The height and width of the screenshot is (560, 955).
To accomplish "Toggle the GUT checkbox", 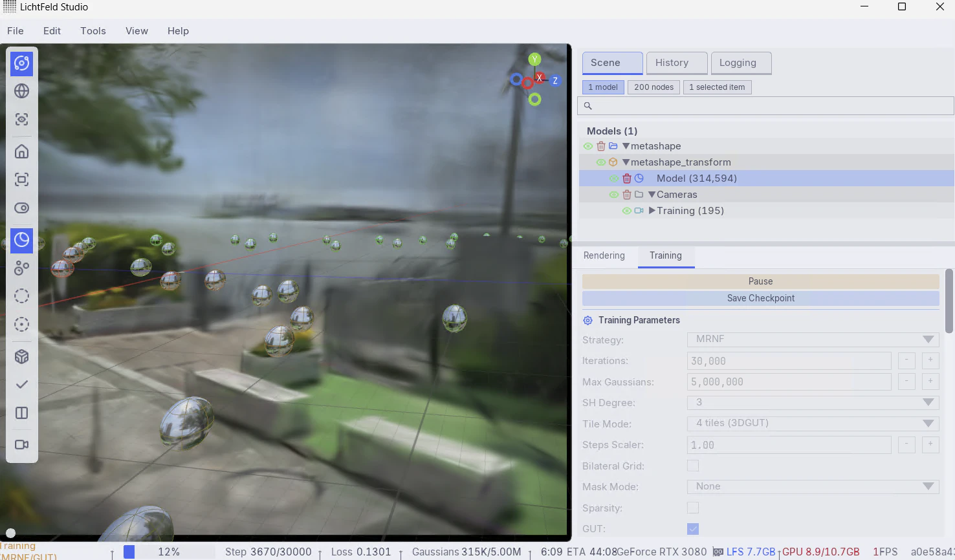I will pyautogui.click(x=693, y=529).
